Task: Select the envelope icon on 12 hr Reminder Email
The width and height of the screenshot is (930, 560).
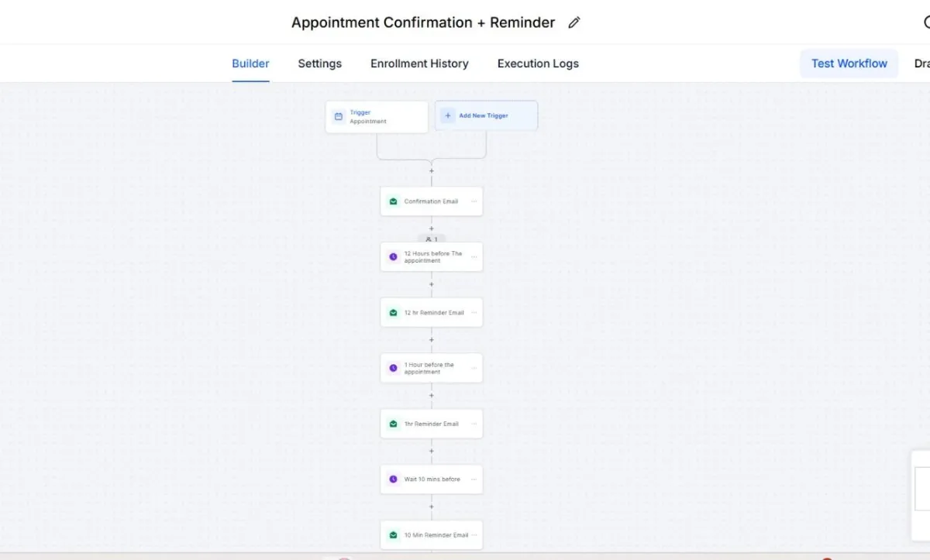Action: [x=393, y=313]
